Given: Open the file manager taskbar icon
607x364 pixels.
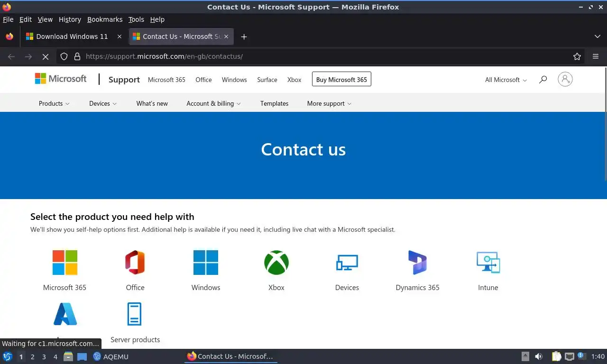Looking at the screenshot, I should [68, 356].
